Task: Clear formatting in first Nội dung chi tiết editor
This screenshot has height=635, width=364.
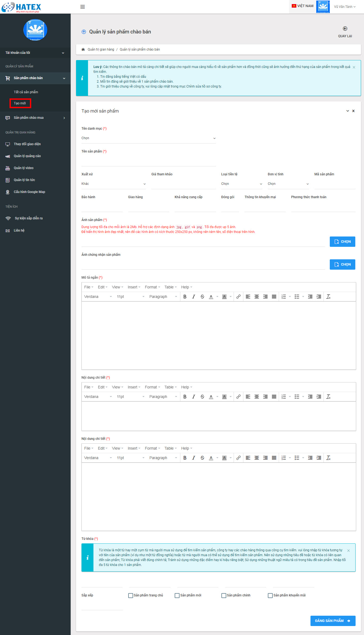Action: pos(328,397)
